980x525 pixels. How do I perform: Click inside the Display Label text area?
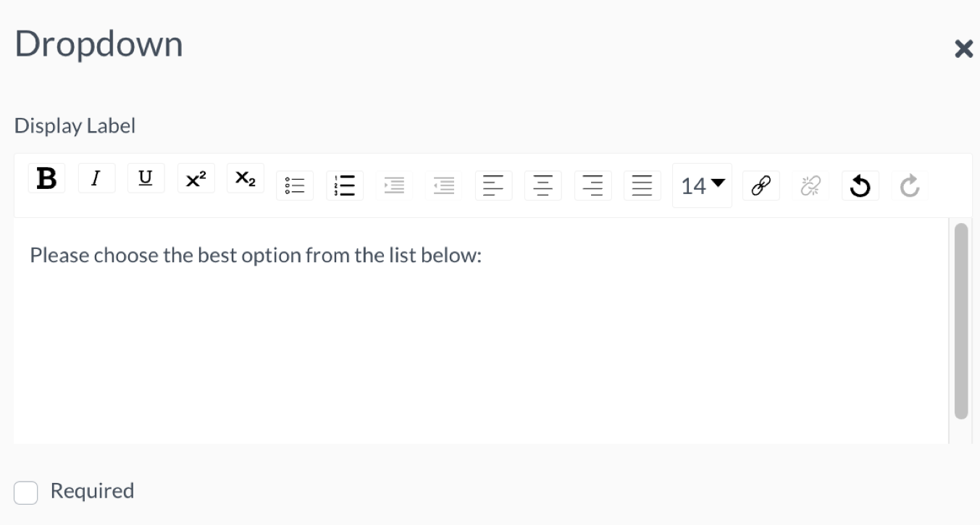(481, 331)
